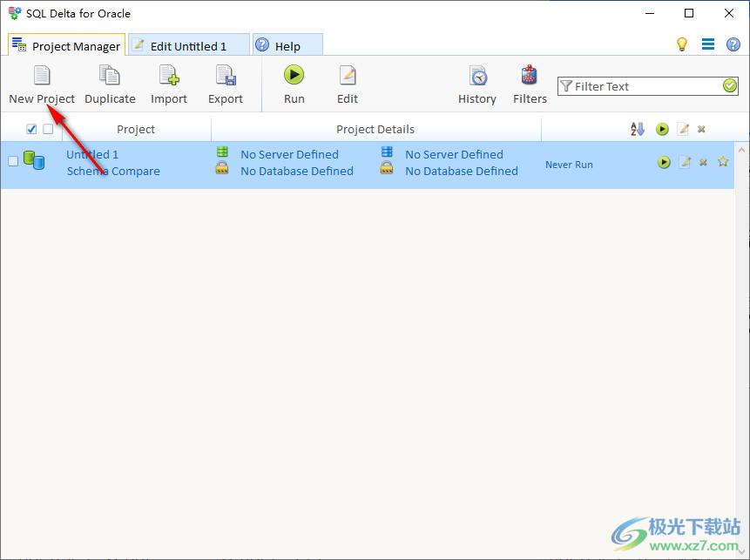Viewport: 750px width, 560px height.
Task: Create a New Project from the toolbar
Action: (42, 85)
